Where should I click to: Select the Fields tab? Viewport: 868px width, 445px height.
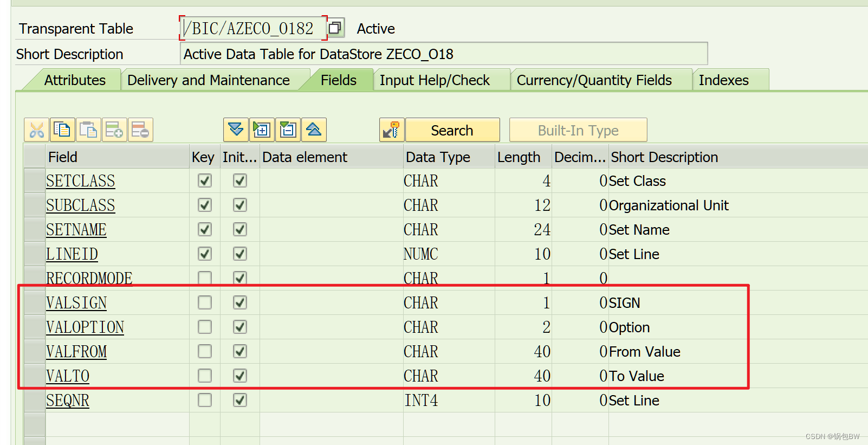pos(339,80)
